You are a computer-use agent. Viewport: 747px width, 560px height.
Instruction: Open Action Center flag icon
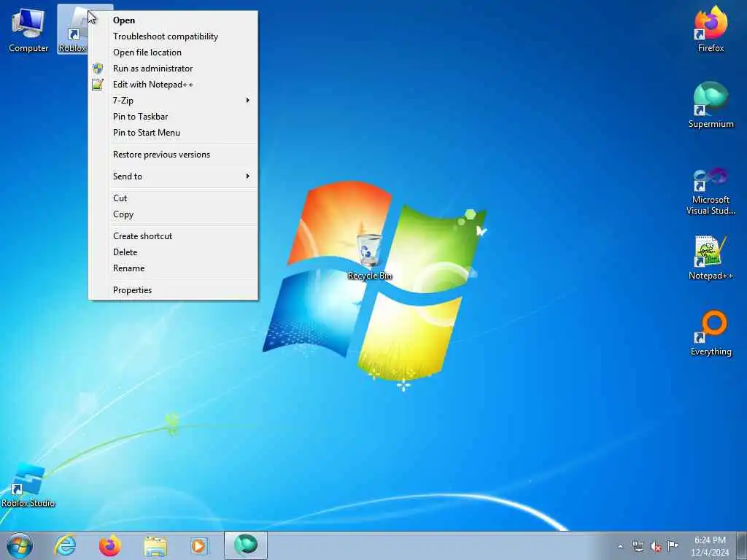pyautogui.click(x=673, y=545)
